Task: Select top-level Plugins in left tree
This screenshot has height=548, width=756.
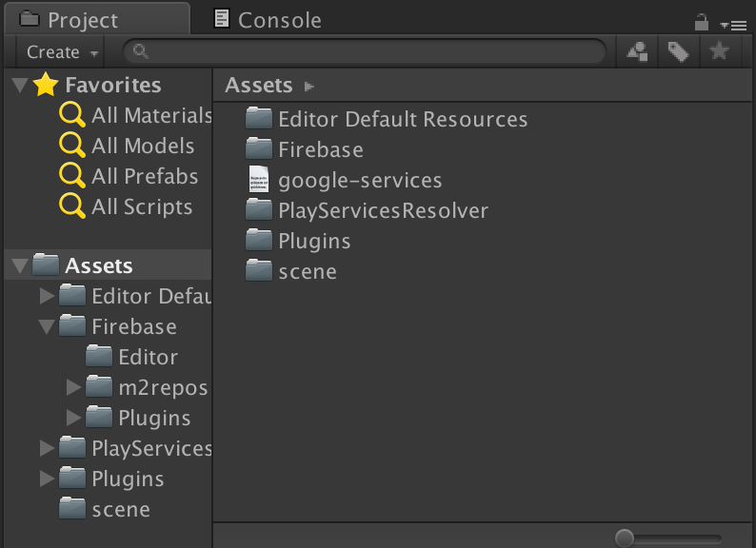Action: pos(128,479)
